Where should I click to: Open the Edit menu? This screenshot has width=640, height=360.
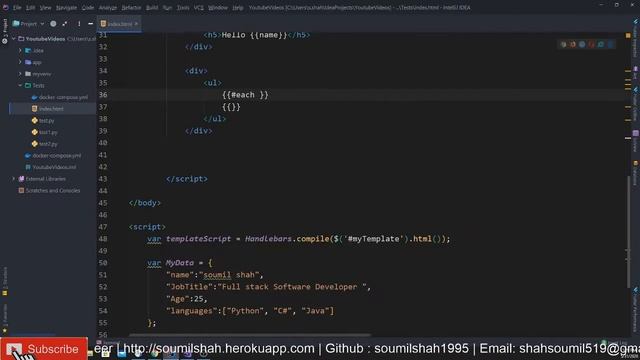coord(31,7)
